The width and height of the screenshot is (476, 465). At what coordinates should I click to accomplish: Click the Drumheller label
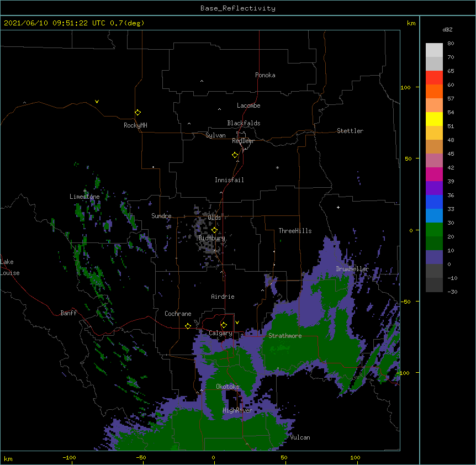pos(352,269)
